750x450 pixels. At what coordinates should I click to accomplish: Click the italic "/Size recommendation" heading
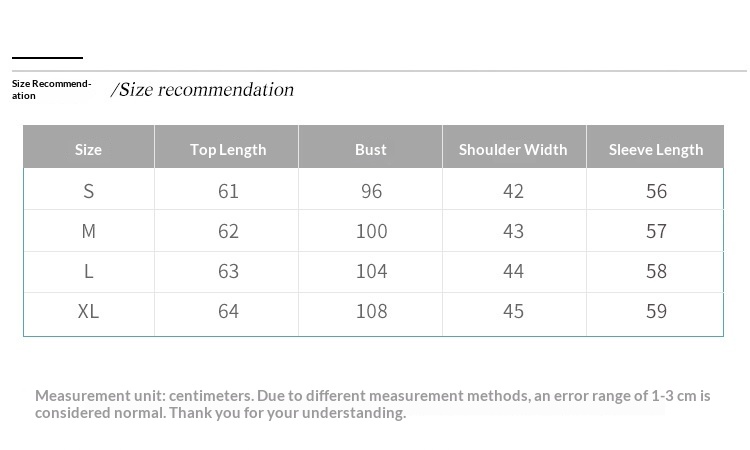pos(203,90)
